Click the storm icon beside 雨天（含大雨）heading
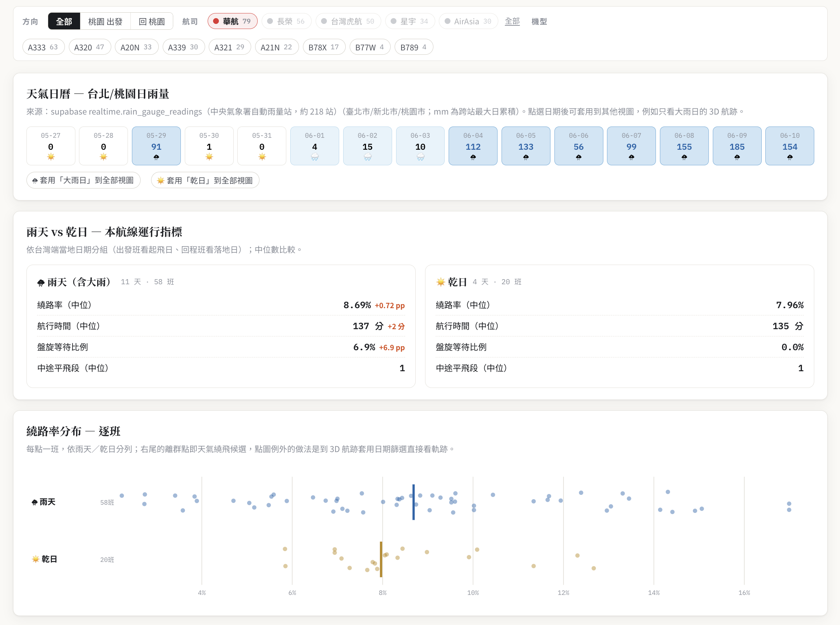The height and width of the screenshot is (625, 840). [41, 283]
